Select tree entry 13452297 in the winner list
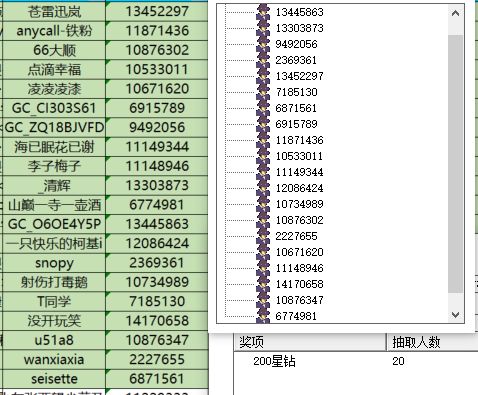Image resolution: width=478 pixels, height=395 pixels. click(x=299, y=76)
